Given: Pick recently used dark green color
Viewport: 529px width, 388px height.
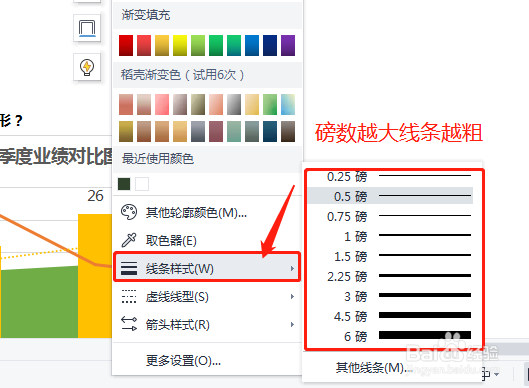Looking at the screenshot, I should [124, 184].
